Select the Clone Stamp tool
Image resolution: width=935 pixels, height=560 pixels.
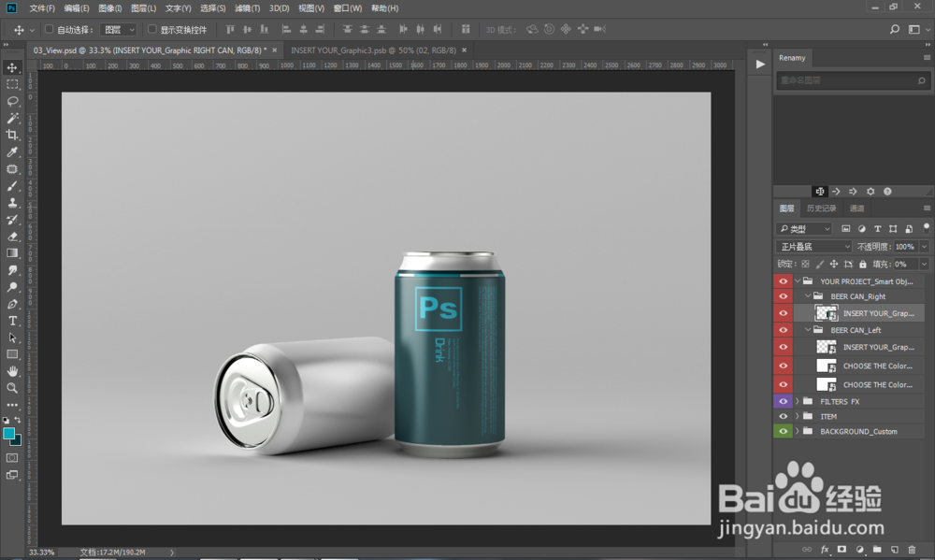12,202
